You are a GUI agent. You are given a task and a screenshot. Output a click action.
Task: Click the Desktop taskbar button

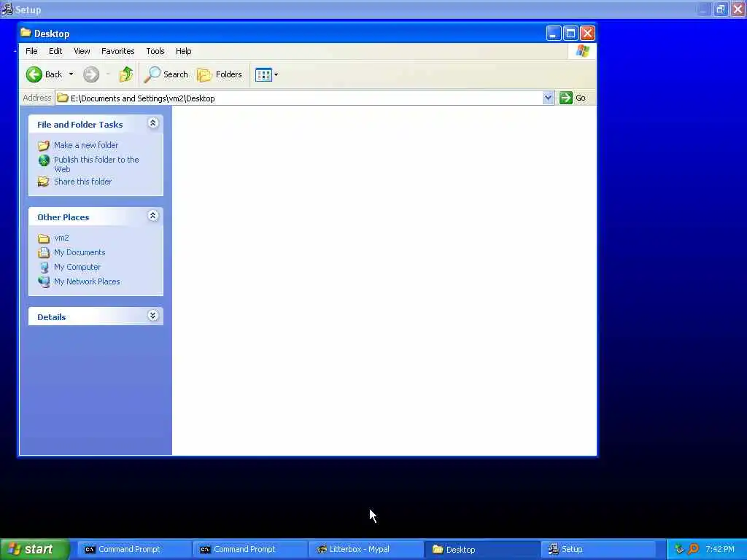[482, 550]
